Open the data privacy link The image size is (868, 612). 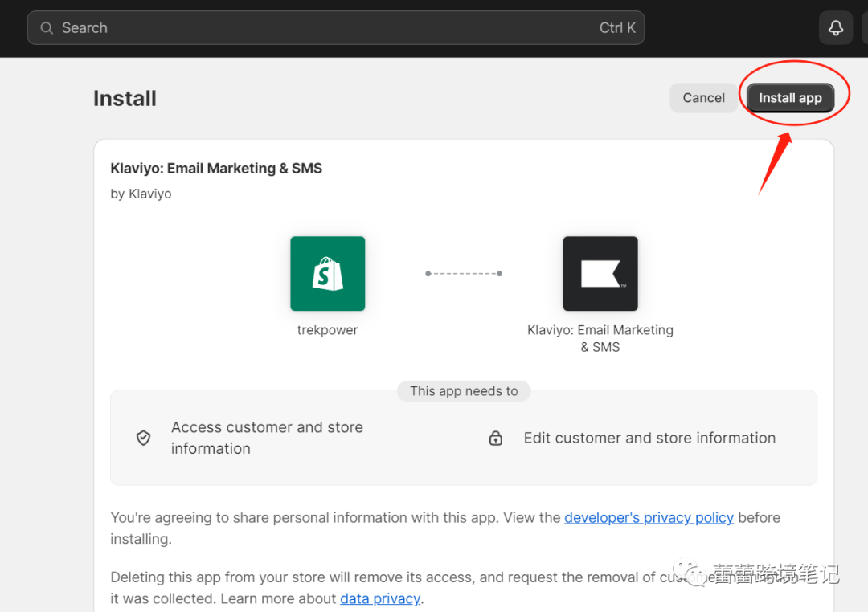tap(379, 598)
